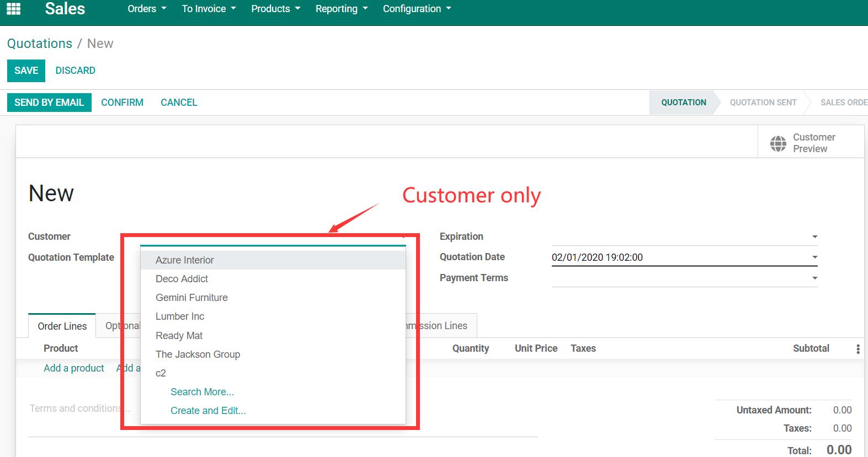Choose The Jackson Group customer
Image resolution: width=868 pixels, height=457 pixels.
273,354
